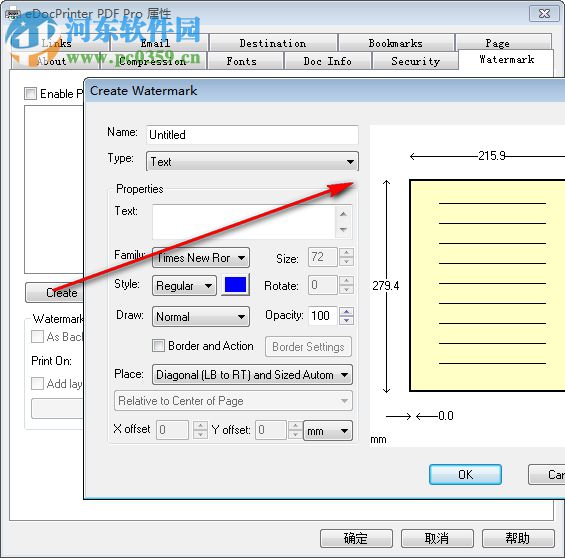Increase the Size value with up arrow
Screen dimensions: 565x558
(x=346, y=253)
